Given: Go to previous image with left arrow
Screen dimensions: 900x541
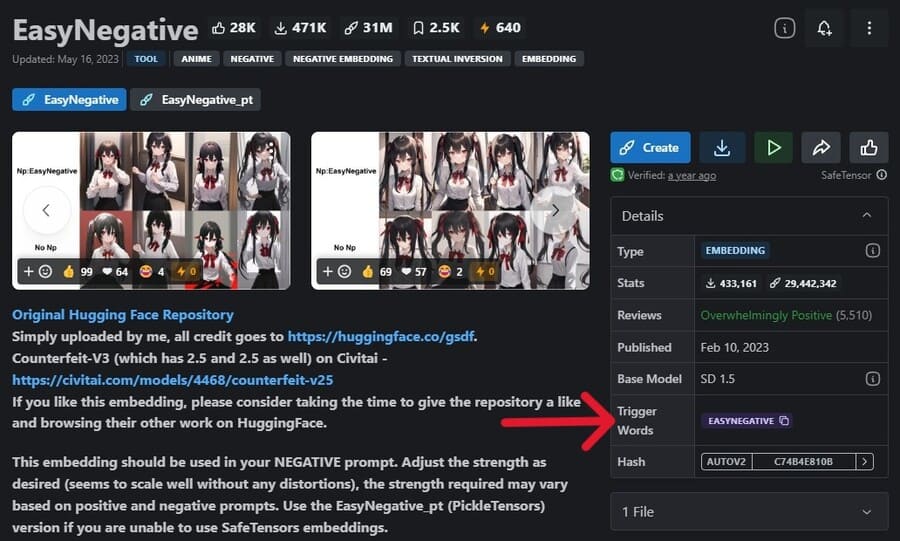Looking at the screenshot, I should click(x=47, y=210).
